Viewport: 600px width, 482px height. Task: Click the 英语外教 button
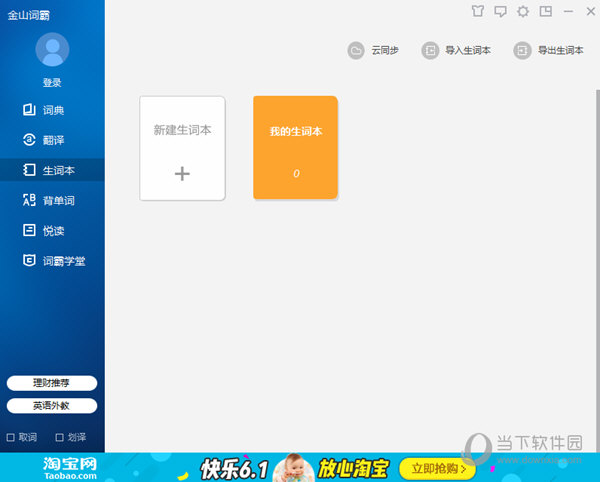click(52, 406)
